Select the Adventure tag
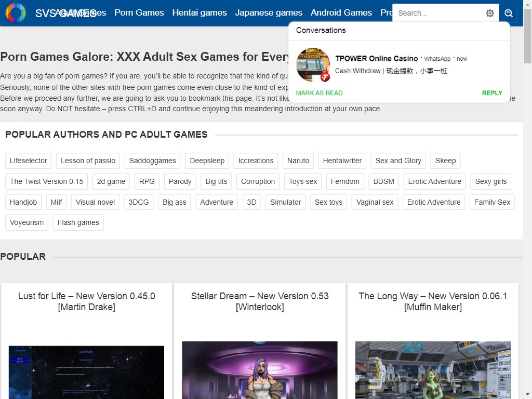Image resolution: width=532 pixels, height=399 pixels. 217,202
